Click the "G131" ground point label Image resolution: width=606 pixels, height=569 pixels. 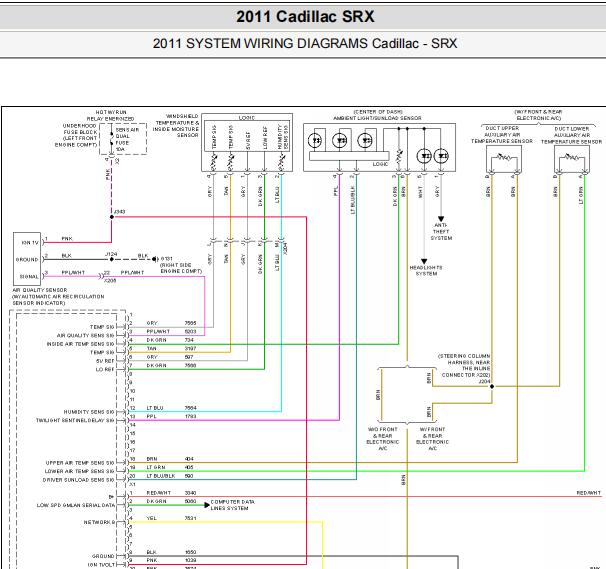(167, 259)
